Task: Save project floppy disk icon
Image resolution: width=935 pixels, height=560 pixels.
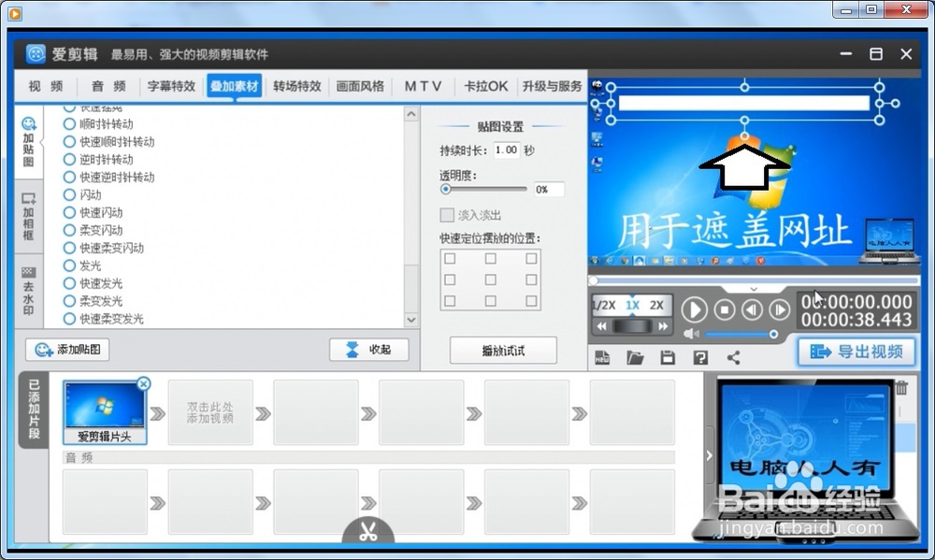Action: [668, 358]
